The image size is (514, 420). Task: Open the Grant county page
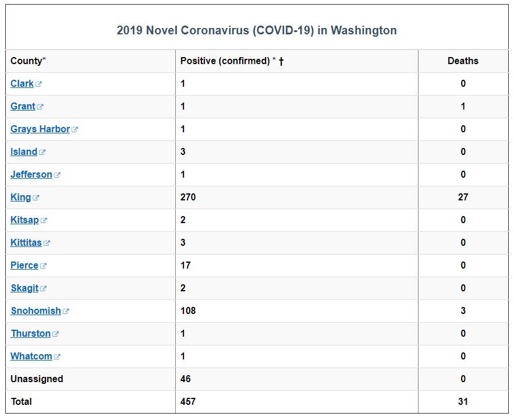pyautogui.click(x=23, y=106)
